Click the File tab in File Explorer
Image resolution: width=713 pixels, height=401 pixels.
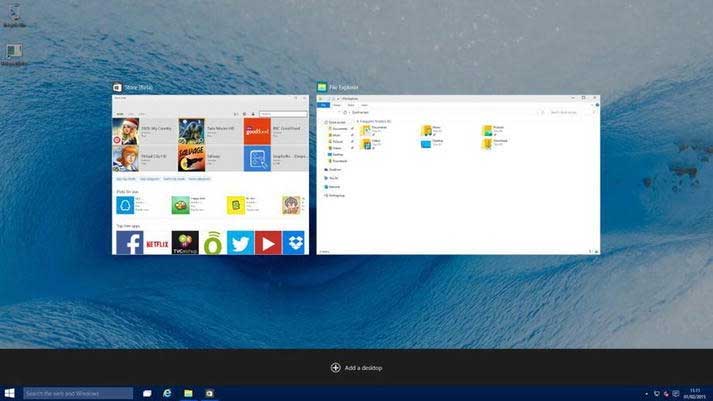click(323, 105)
